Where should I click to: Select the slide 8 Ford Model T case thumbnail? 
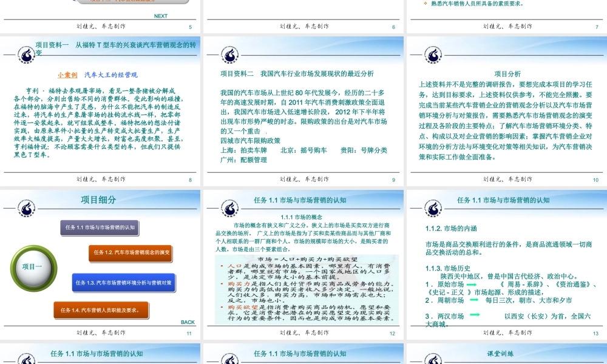click(x=100, y=111)
